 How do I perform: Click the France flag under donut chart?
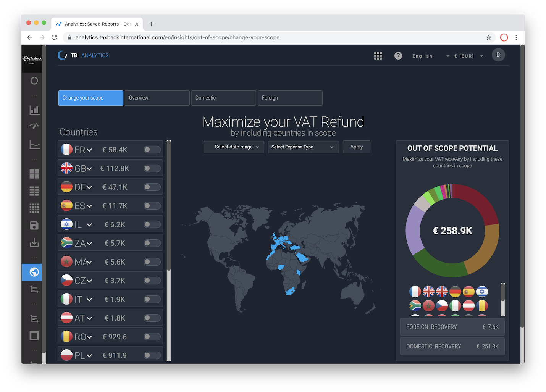click(415, 292)
